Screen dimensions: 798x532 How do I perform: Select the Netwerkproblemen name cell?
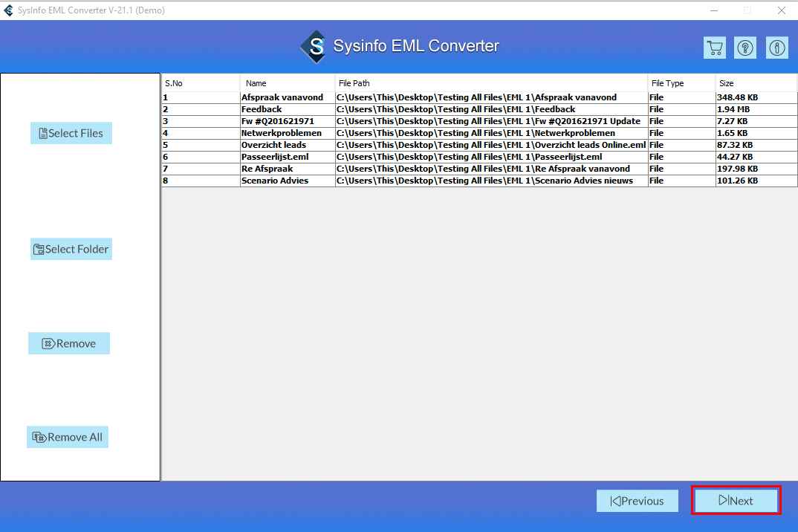(x=288, y=133)
